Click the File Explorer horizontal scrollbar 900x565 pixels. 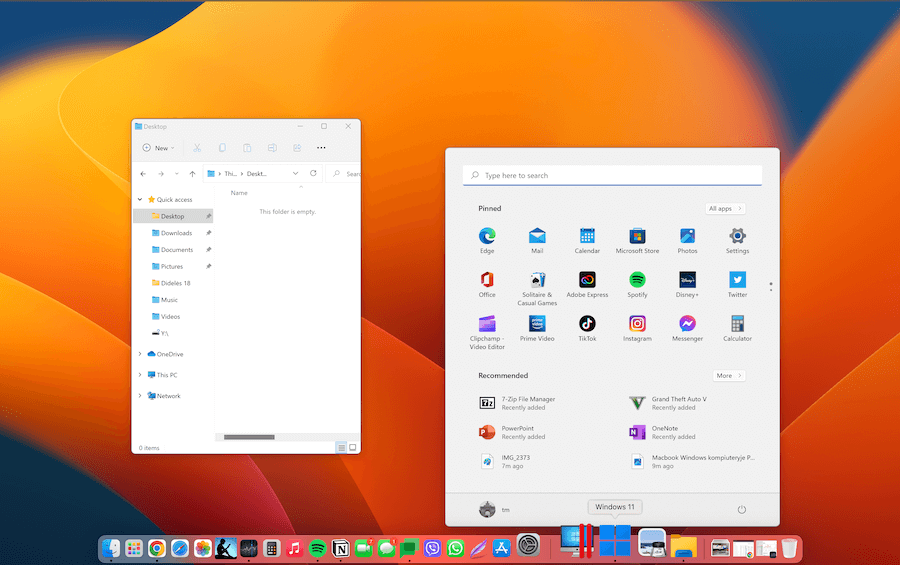[x=249, y=437]
